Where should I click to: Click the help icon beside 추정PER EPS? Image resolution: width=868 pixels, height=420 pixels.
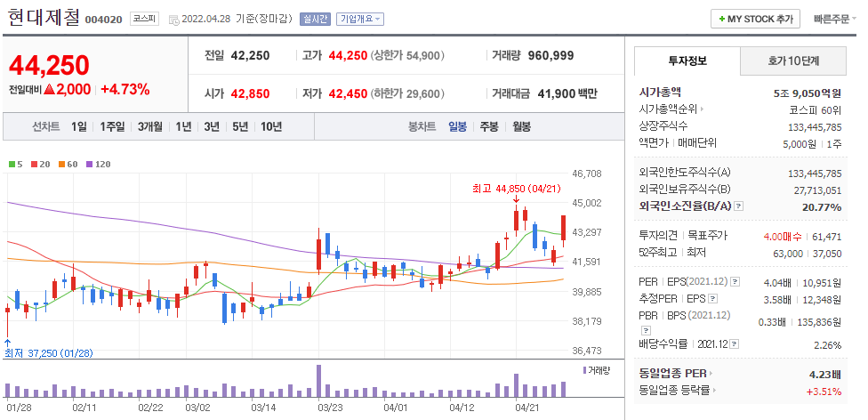click(x=713, y=299)
